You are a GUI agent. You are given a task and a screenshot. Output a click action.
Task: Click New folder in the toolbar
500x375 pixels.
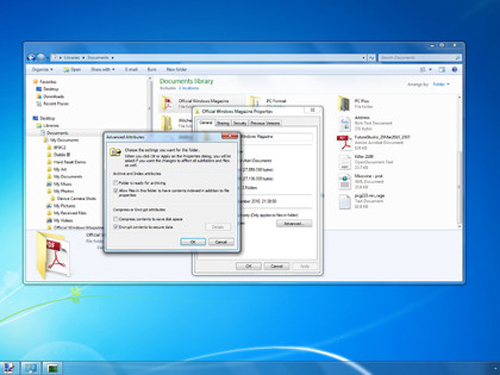177,69
